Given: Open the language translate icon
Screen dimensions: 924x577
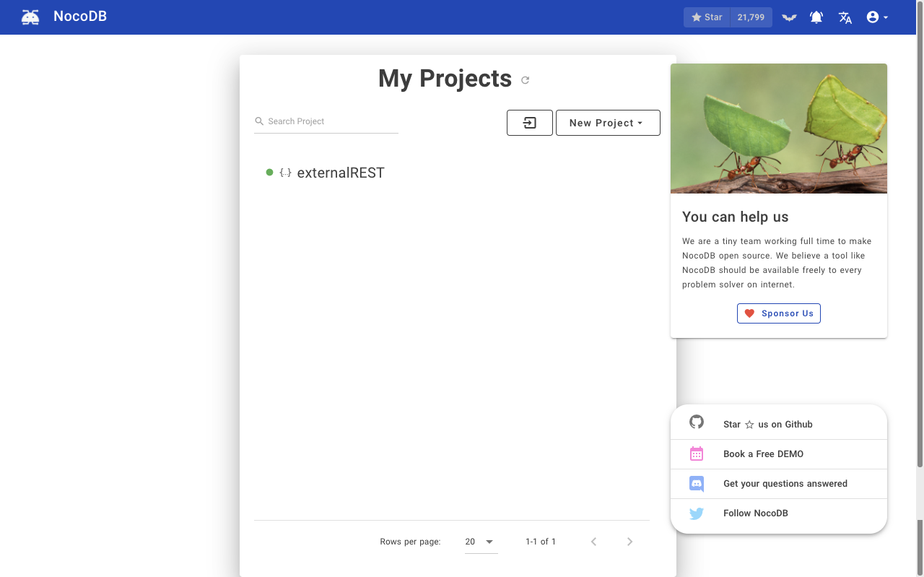Looking at the screenshot, I should click(845, 17).
